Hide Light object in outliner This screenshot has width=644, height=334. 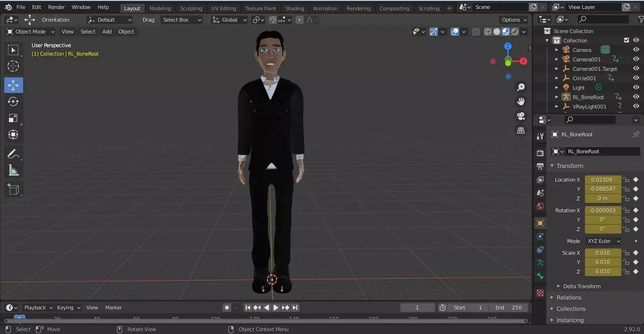(636, 87)
